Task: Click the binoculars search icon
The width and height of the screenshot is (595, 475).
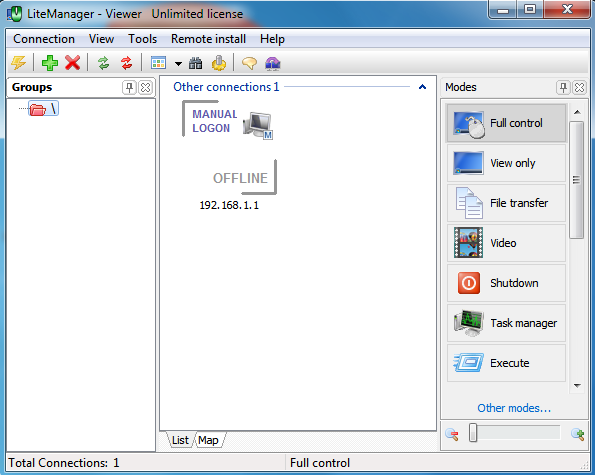Action: click(x=196, y=63)
